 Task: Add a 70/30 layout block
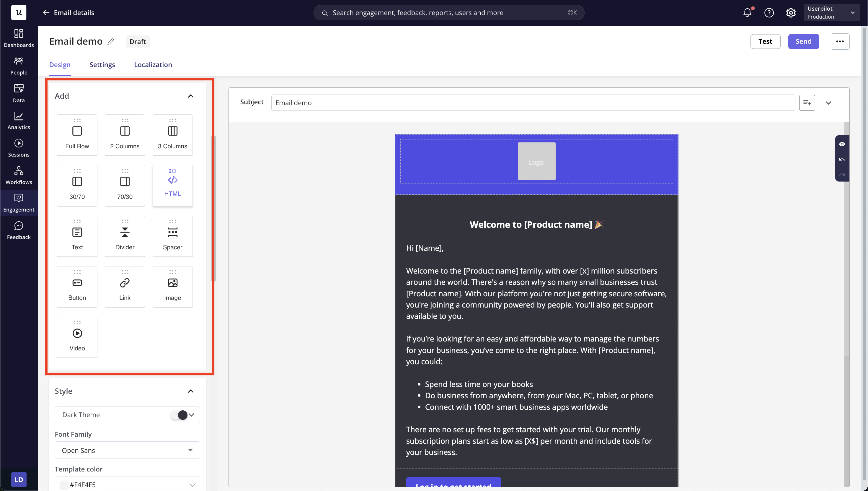[x=125, y=186]
